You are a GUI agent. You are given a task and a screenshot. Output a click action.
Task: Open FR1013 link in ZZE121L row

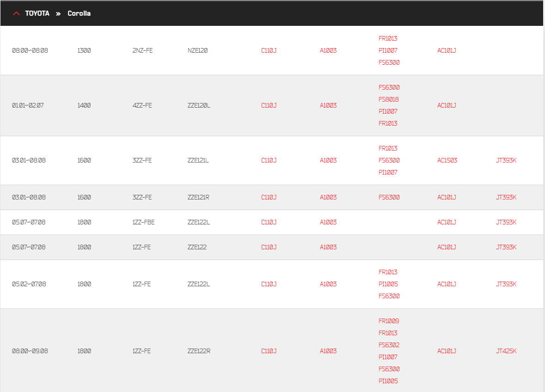388,149
